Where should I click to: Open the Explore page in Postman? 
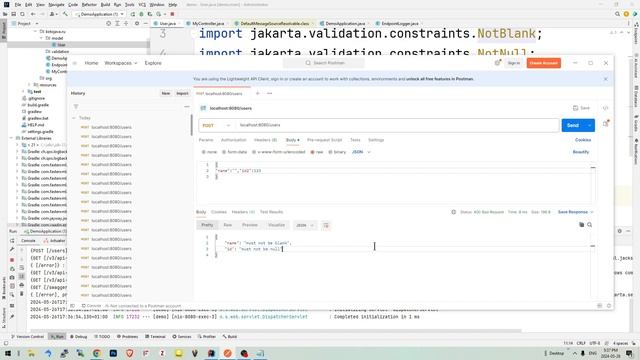tap(153, 63)
